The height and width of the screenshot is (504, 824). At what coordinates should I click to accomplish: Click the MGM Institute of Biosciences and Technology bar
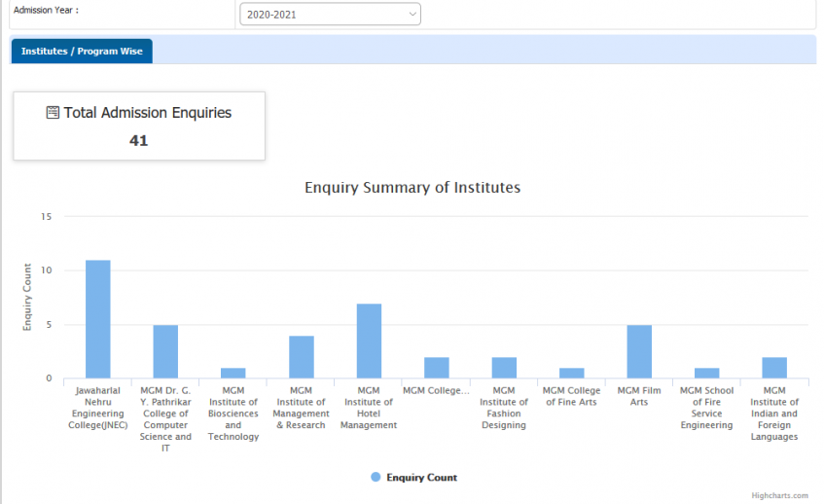[233, 374]
